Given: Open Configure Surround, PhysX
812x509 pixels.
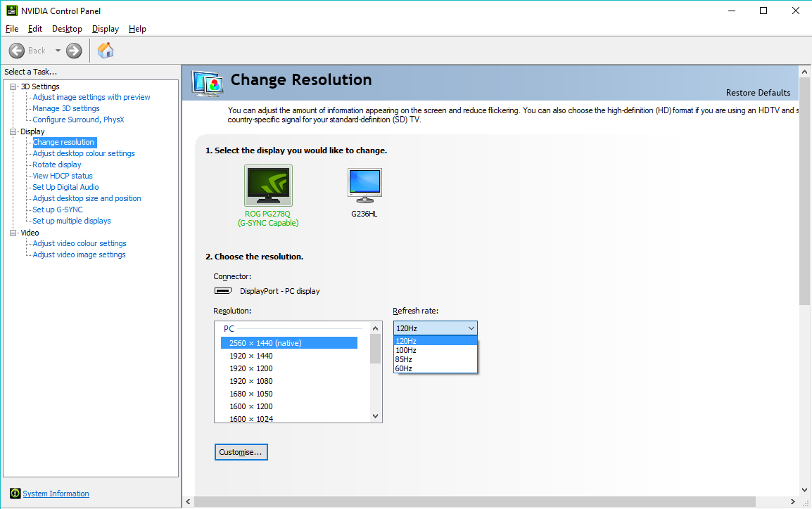Looking at the screenshot, I should click(x=78, y=120).
